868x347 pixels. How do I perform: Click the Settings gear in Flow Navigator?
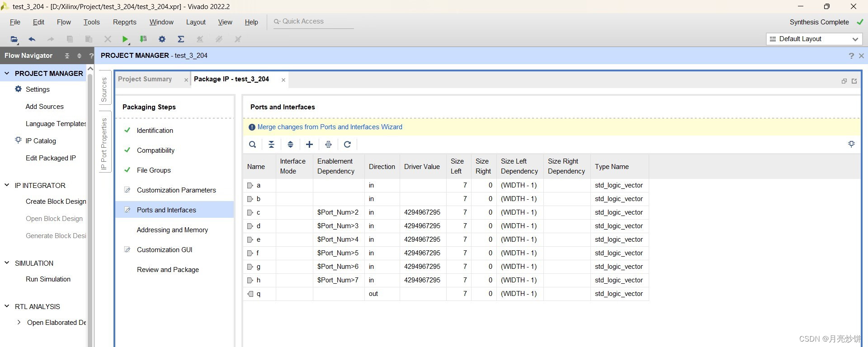click(18, 89)
